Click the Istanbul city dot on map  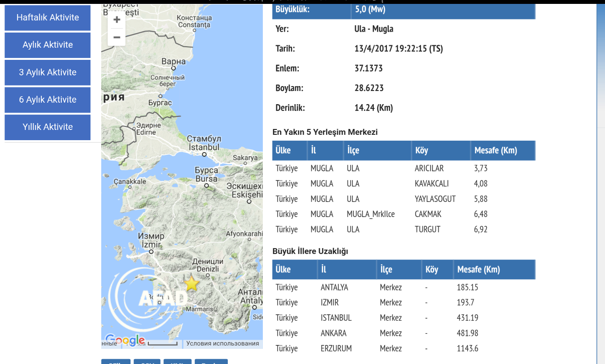[204, 155]
